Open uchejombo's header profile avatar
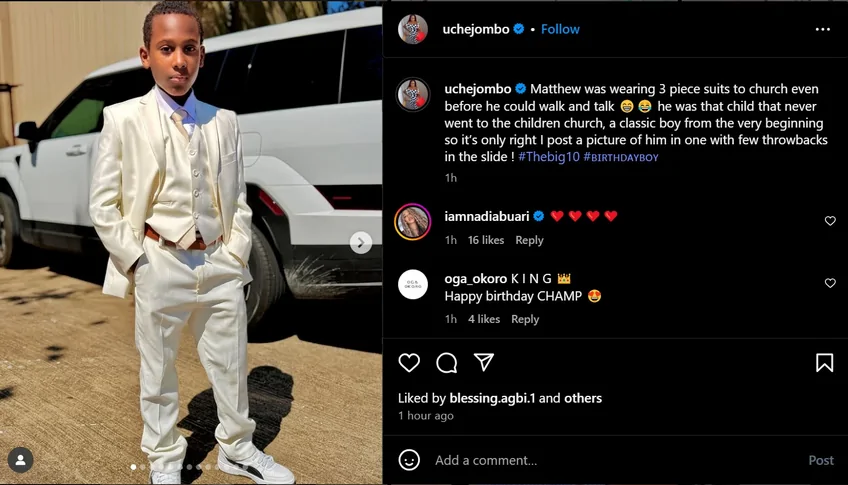This screenshot has width=848, height=485. tap(413, 29)
